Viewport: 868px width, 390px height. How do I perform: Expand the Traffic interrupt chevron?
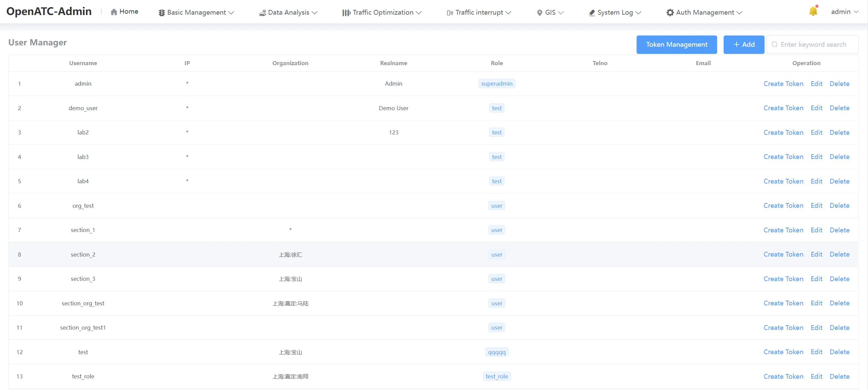point(508,13)
